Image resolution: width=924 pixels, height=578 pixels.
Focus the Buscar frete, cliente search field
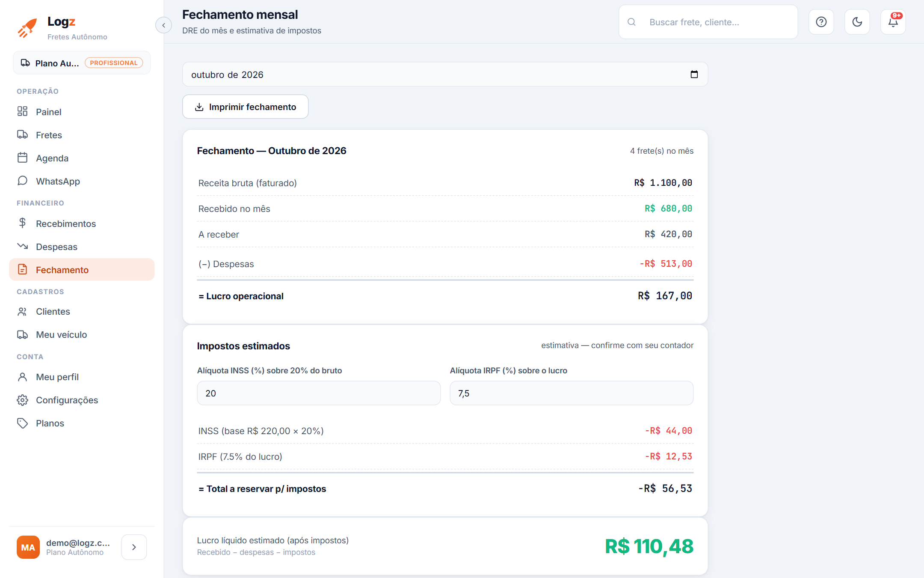tap(708, 22)
